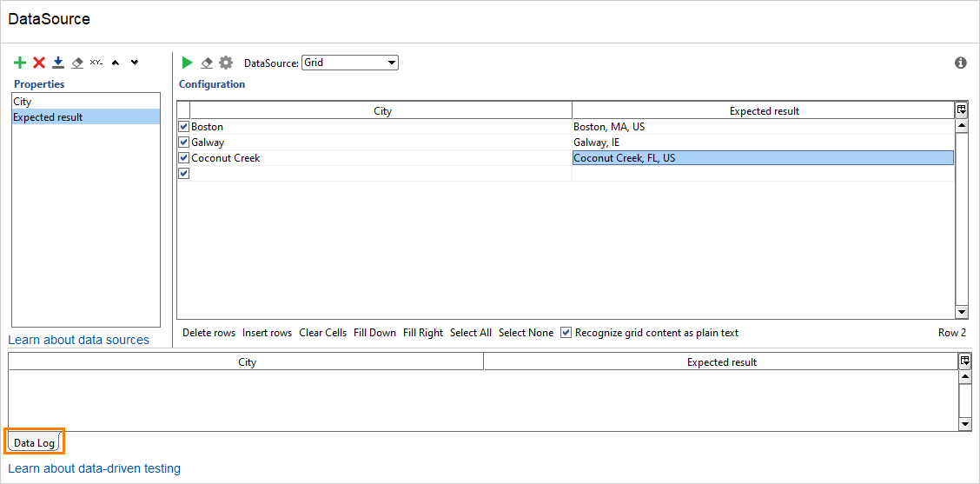Toggle Recognize grid content as plain text
Screen dimensions: 980x484
point(566,333)
